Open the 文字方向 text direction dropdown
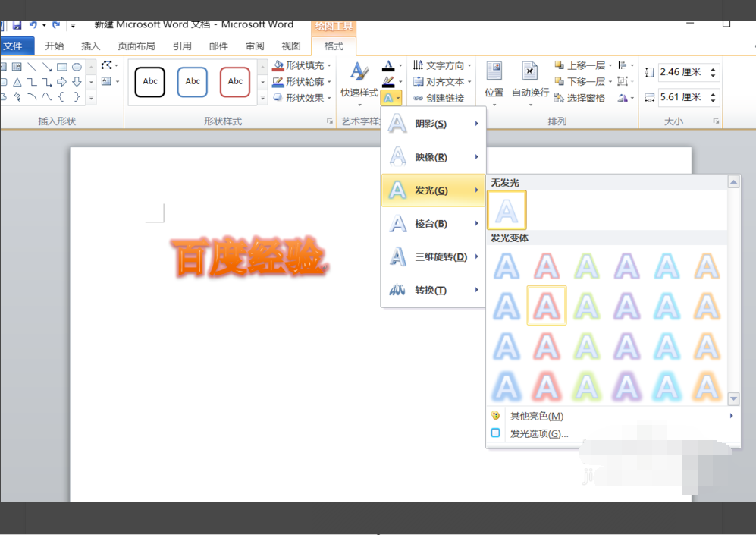 (443, 65)
